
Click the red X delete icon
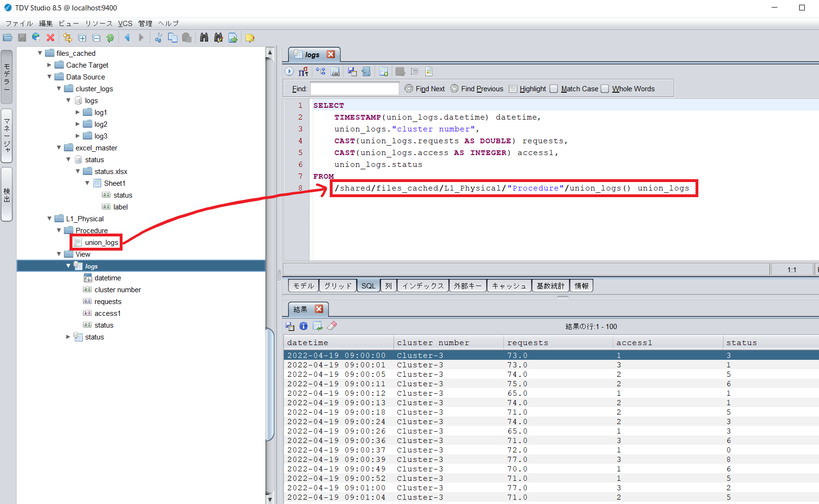pyautogui.click(x=50, y=38)
